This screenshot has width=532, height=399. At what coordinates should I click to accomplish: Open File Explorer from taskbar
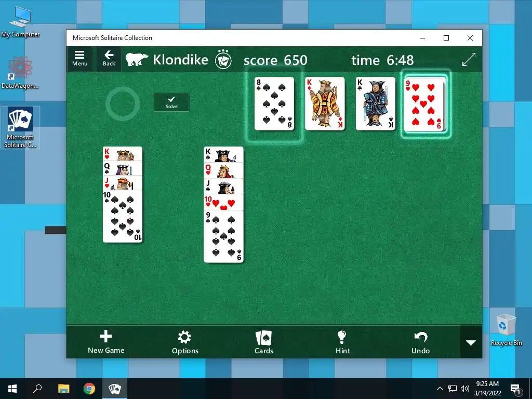(x=63, y=389)
